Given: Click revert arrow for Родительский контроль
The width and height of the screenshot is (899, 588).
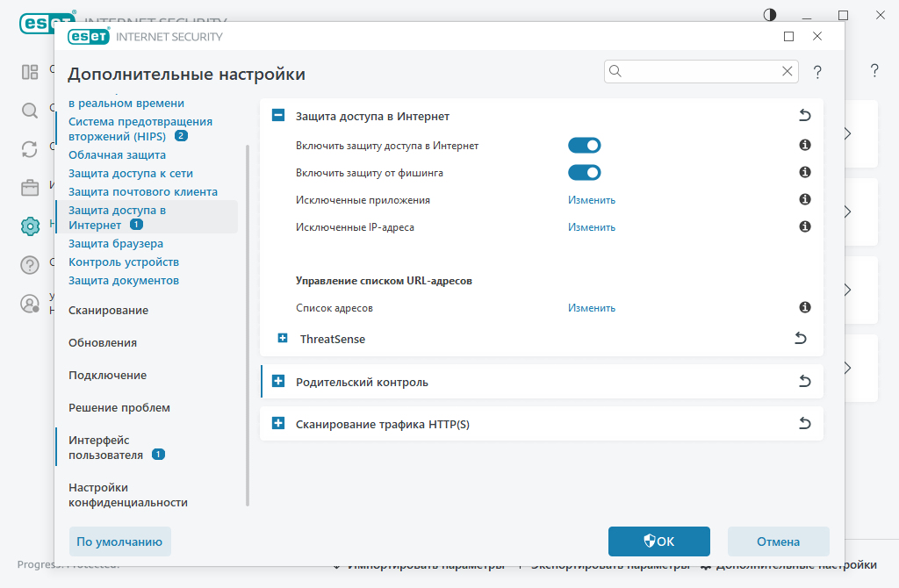Looking at the screenshot, I should 805,381.
